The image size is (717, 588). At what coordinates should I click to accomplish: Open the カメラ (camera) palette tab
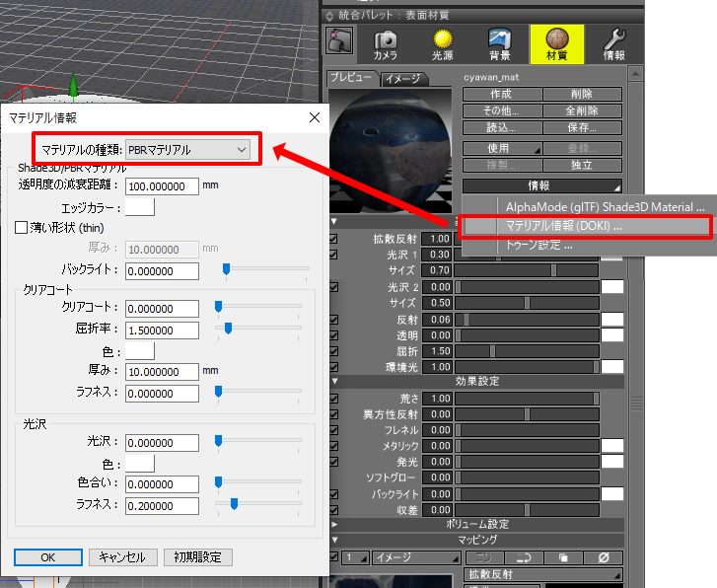tap(386, 45)
